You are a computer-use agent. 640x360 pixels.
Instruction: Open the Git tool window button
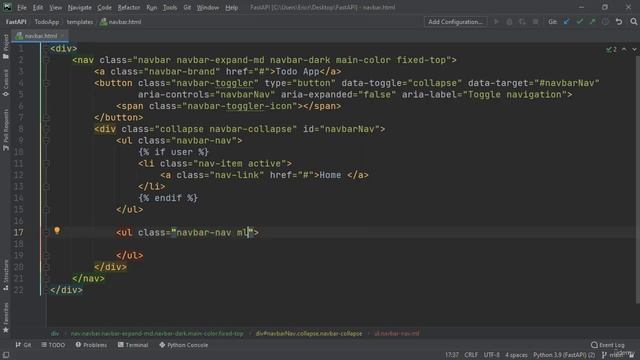23,345
